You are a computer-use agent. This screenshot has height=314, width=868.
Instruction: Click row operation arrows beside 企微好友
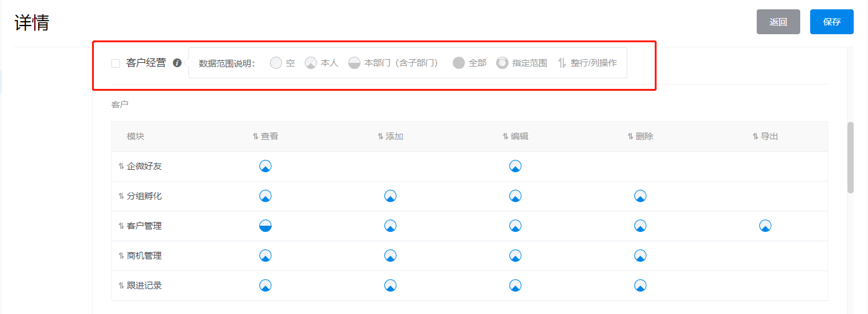(x=121, y=166)
